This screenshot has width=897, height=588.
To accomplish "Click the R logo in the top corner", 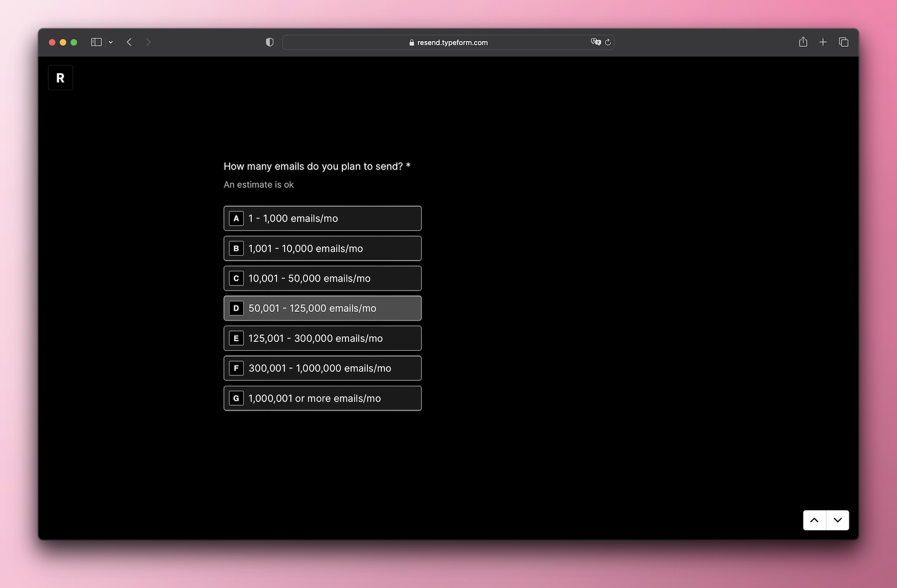I will pyautogui.click(x=60, y=77).
